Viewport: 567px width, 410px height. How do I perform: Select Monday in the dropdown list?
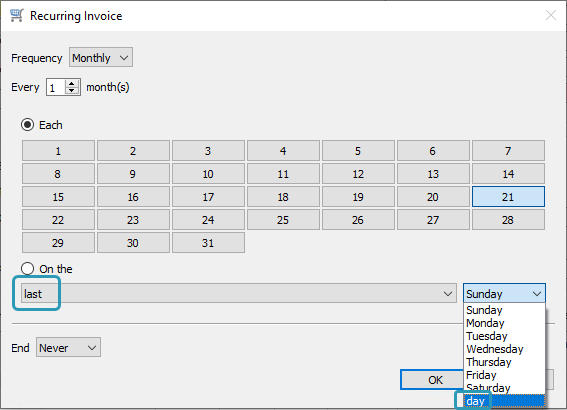pos(504,323)
